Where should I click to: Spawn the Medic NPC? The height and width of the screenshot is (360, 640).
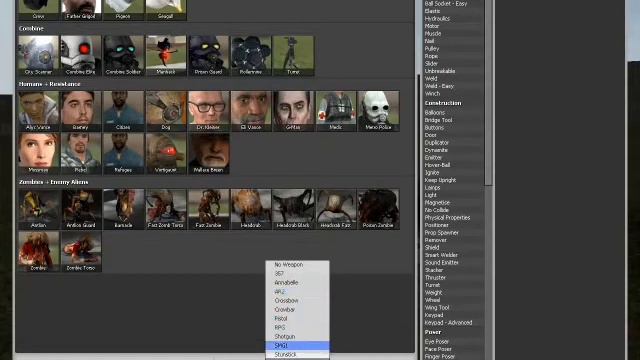click(x=336, y=111)
